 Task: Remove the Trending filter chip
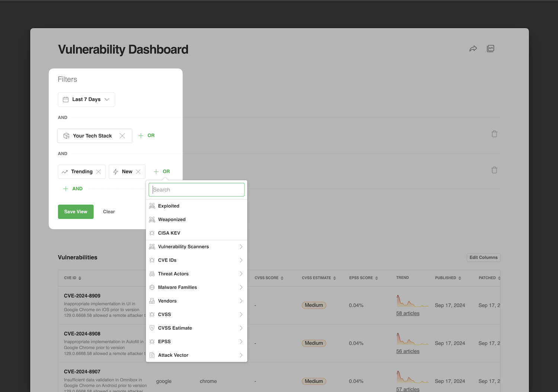99,171
